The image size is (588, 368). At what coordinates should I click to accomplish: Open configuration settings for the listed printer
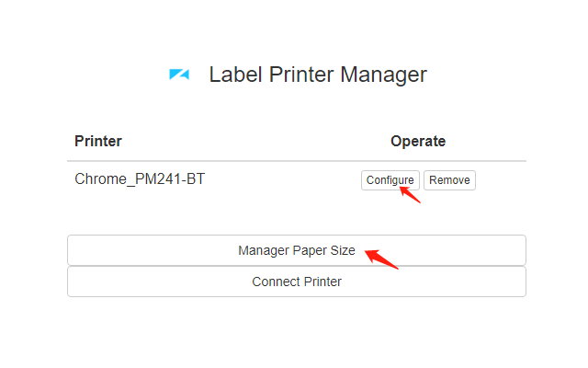(x=390, y=180)
